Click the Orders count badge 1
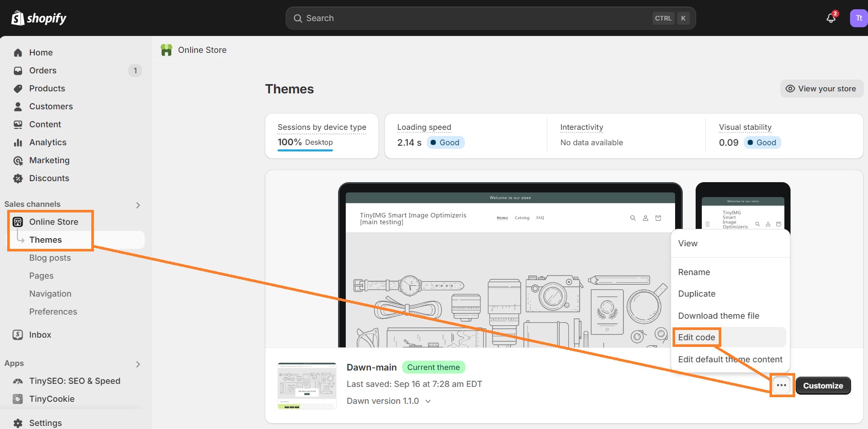868x429 pixels. coord(135,70)
